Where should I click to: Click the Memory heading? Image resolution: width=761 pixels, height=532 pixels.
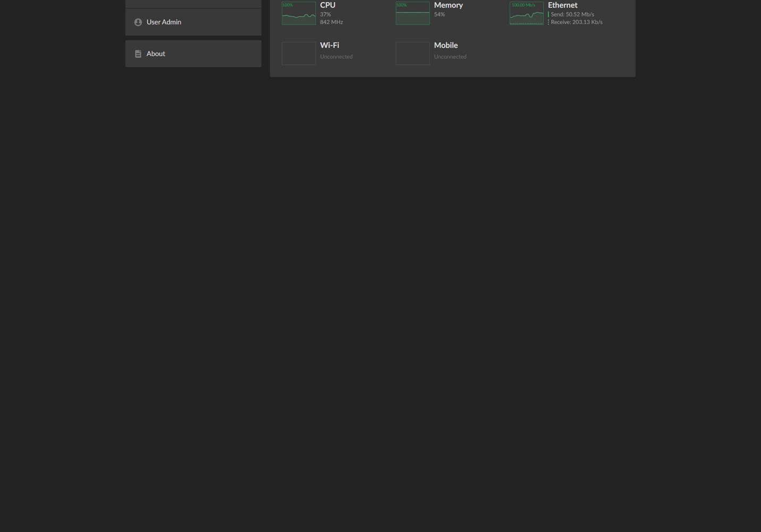tap(448, 5)
